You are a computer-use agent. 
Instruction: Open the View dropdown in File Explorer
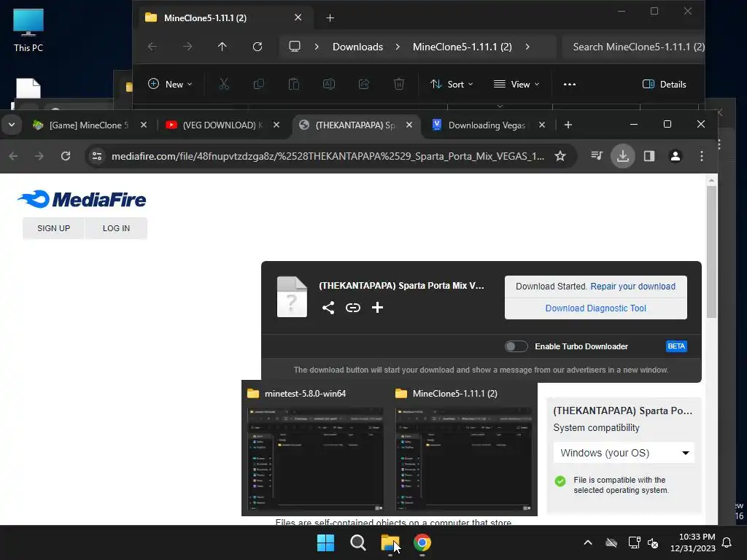pos(516,85)
